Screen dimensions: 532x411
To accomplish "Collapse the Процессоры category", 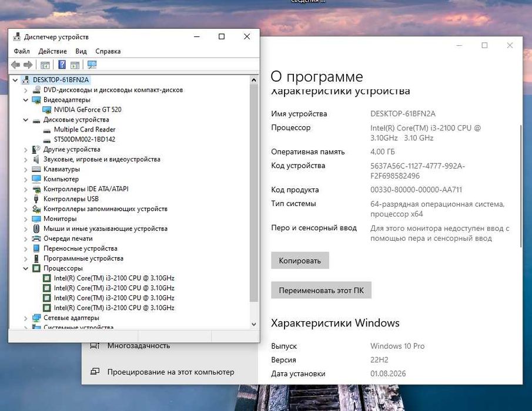I will click(x=26, y=268).
